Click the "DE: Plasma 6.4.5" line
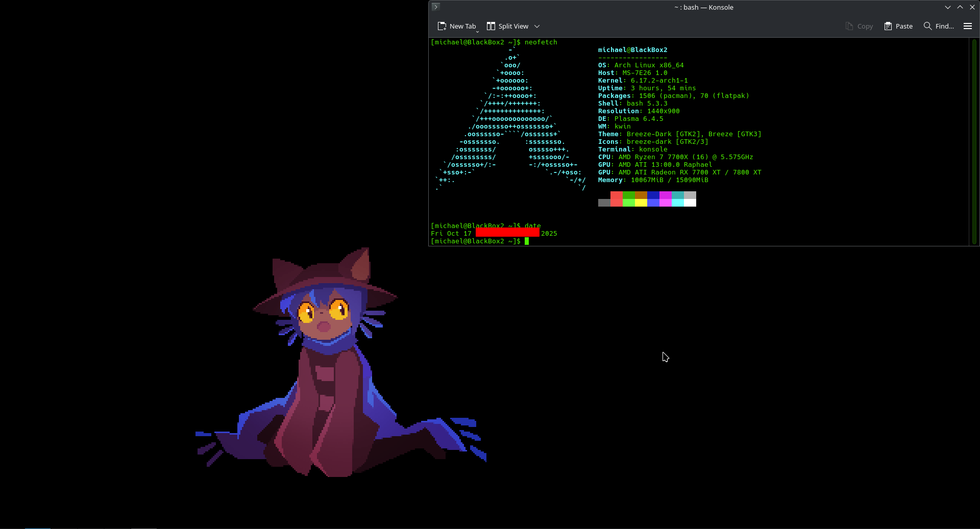This screenshot has width=980, height=529. (x=631, y=119)
